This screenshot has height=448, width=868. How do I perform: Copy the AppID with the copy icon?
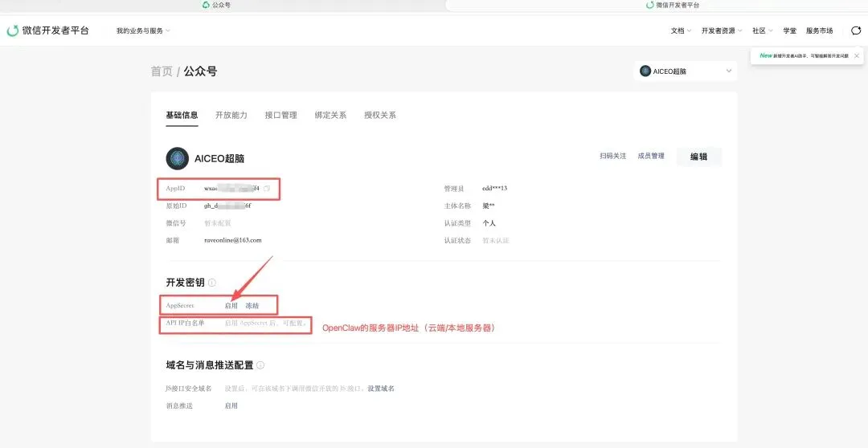(x=267, y=189)
